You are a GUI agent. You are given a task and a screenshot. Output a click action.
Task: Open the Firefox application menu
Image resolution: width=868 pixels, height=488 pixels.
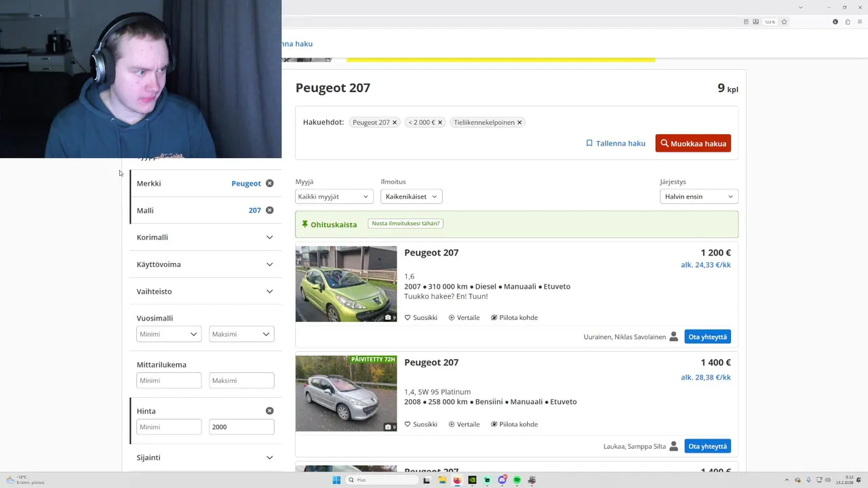point(860,22)
